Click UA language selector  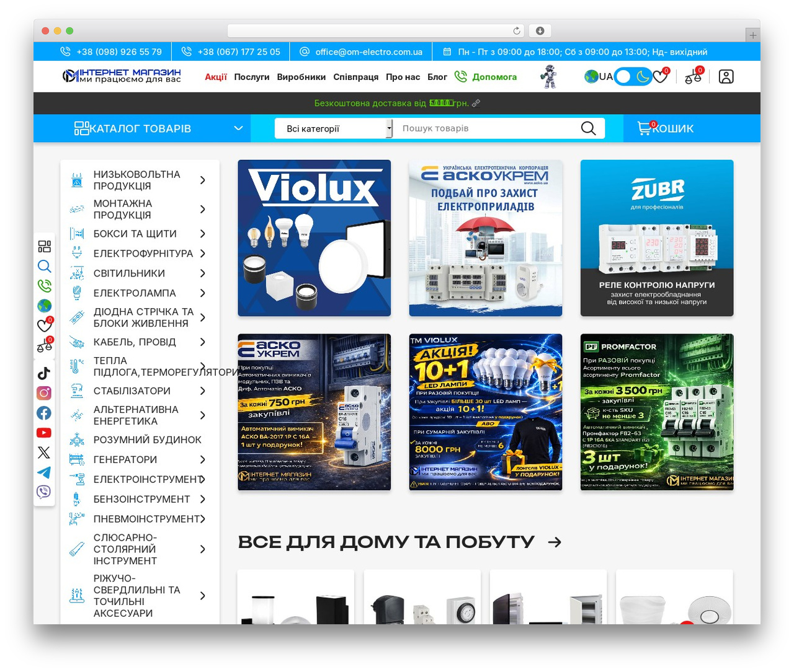pos(599,76)
